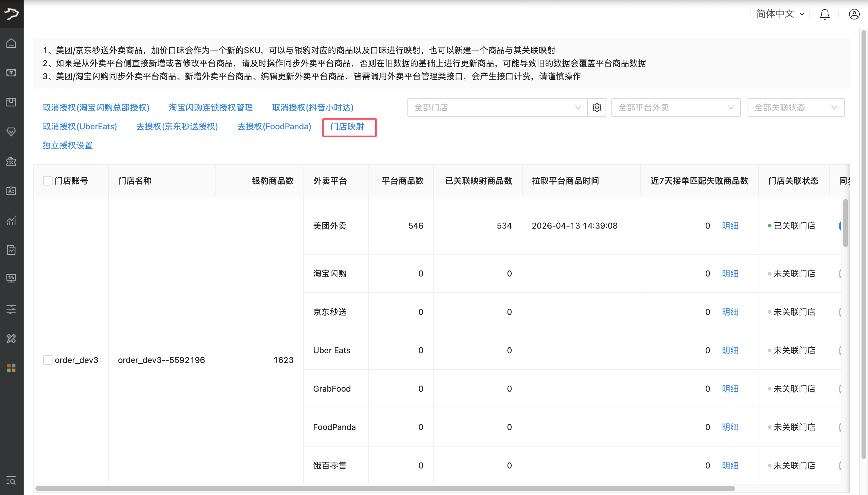Click 取消授权(淘宝闪购总部授权) link
The height and width of the screenshot is (495, 868).
pyautogui.click(x=96, y=108)
